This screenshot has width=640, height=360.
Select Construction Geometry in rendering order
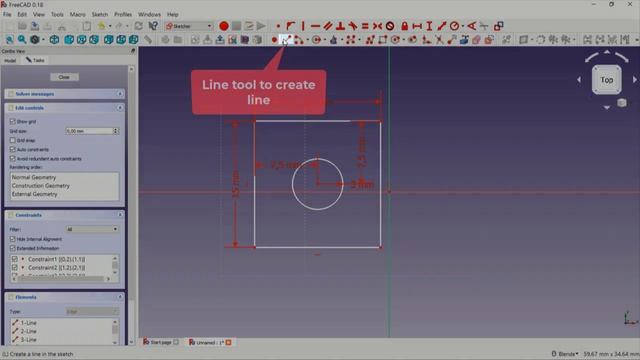[x=40, y=186]
